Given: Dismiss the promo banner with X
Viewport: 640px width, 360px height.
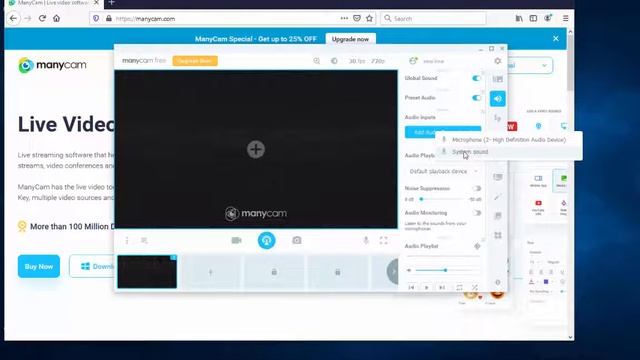Looking at the screenshot, I should [x=556, y=38].
